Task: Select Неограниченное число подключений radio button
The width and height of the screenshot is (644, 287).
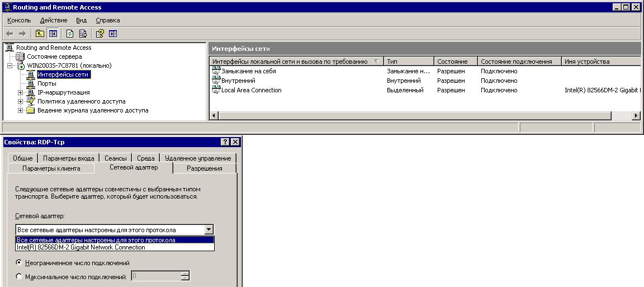Action: (19, 262)
